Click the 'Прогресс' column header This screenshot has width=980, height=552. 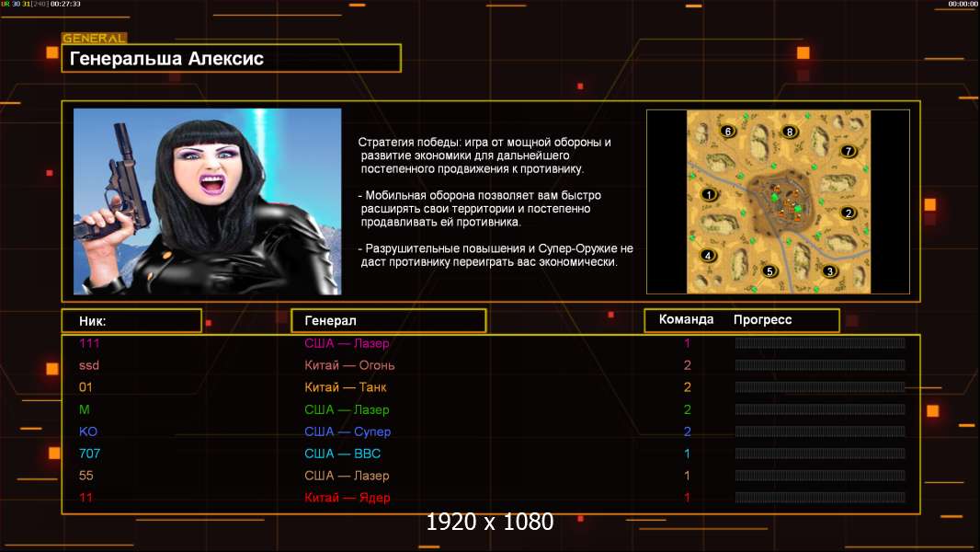point(762,319)
